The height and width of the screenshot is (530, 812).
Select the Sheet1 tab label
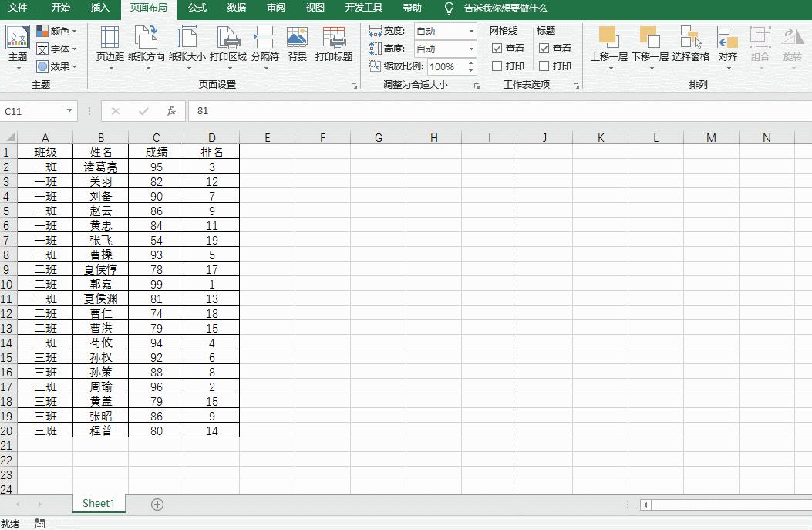pyautogui.click(x=99, y=503)
